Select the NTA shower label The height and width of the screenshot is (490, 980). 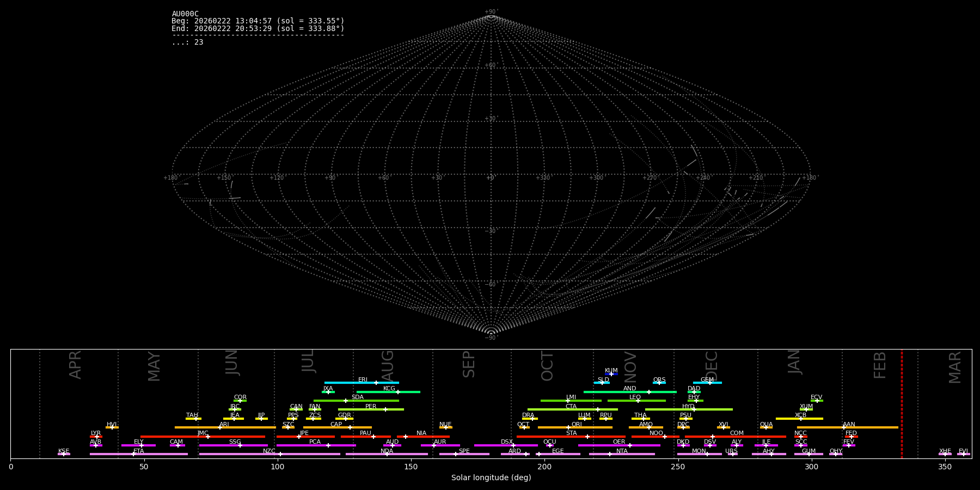[x=622, y=451]
